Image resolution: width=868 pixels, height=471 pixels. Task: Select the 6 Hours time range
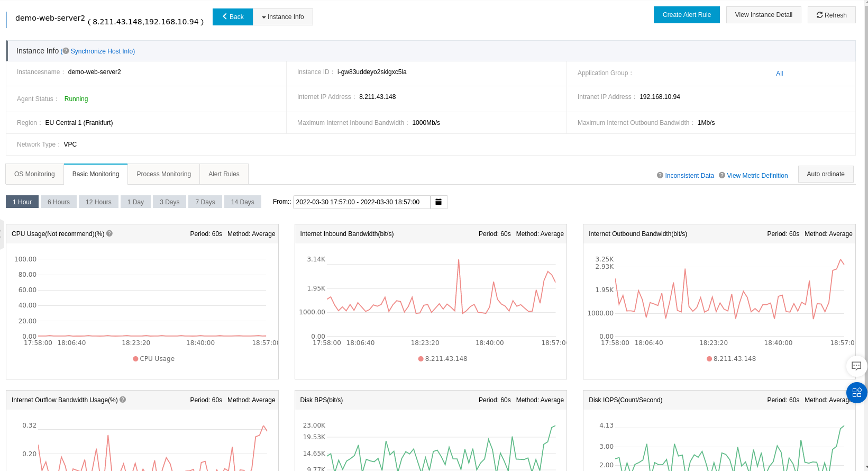click(59, 202)
